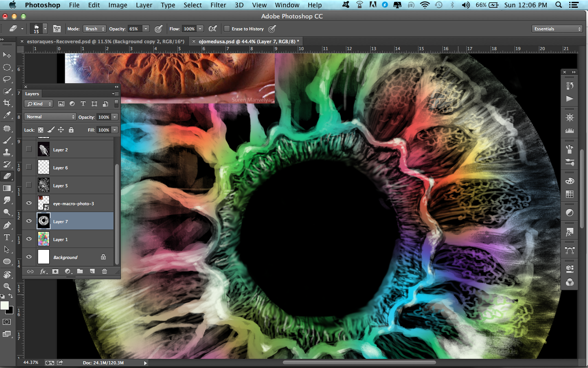Toggle lock all padlock in Layers panel

(71, 130)
